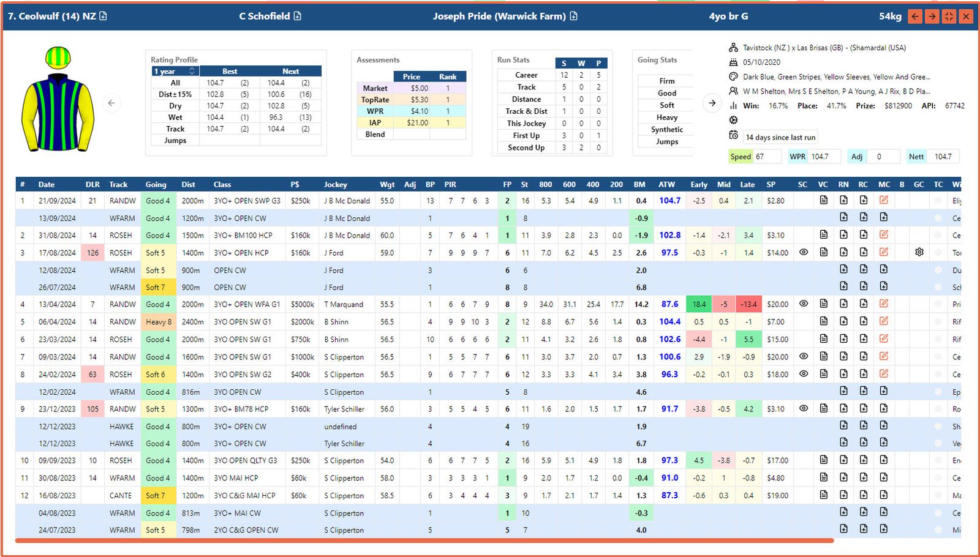
Task: Expand the right panel using the forward arrow
Action: click(712, 103)
